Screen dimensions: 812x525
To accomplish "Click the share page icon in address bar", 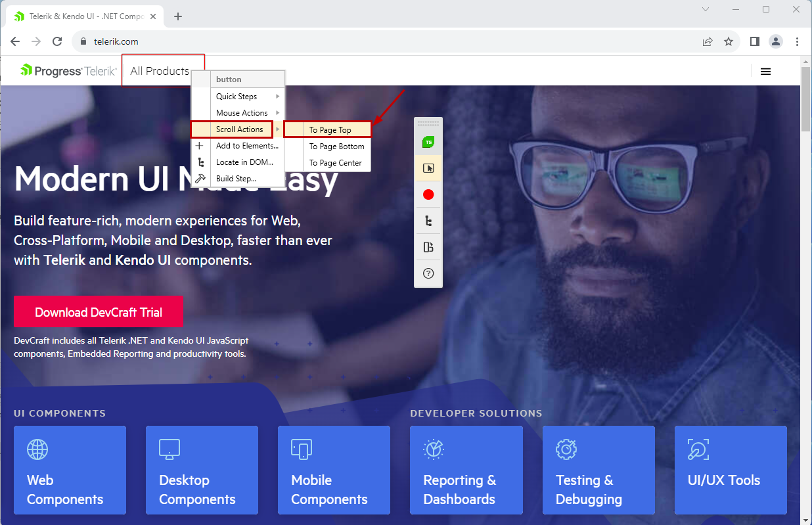I will pos(708,41).
